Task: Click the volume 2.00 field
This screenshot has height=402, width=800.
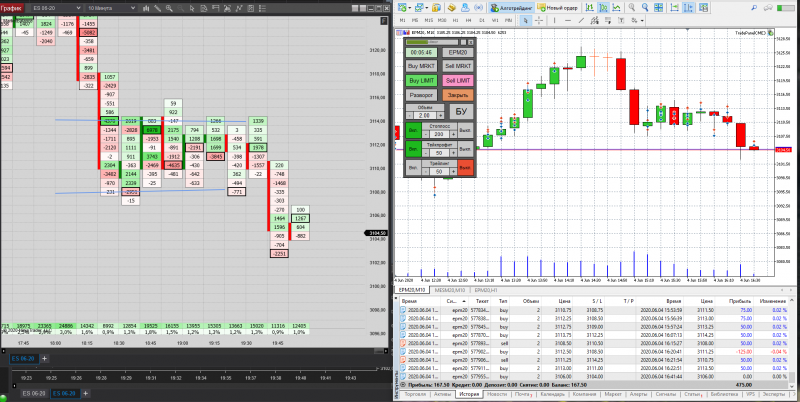Action: pos(424,115)
